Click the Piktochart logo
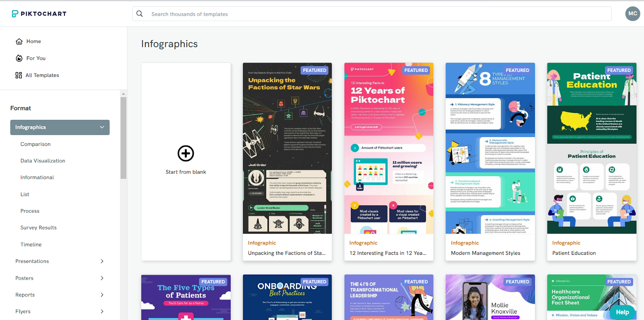Screen dimensions: 644x320 (x=39, y=14)
